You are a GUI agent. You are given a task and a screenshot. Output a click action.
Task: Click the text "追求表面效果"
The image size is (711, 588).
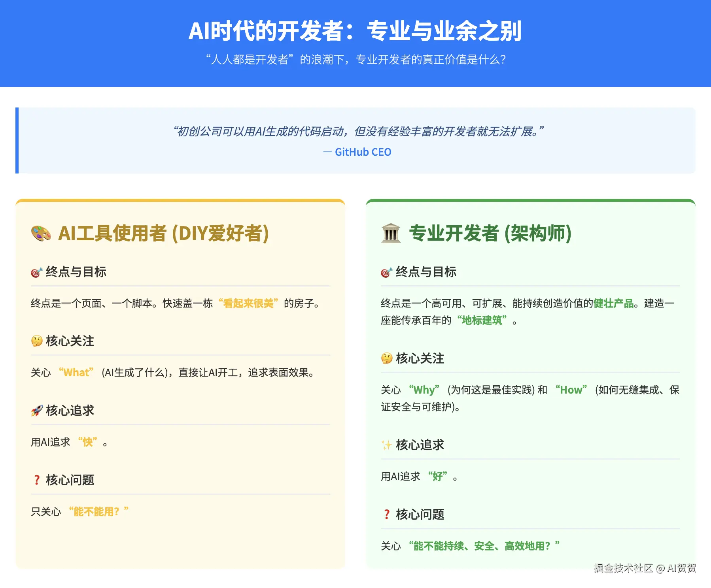pyautogui.click(x=278, y=373)
